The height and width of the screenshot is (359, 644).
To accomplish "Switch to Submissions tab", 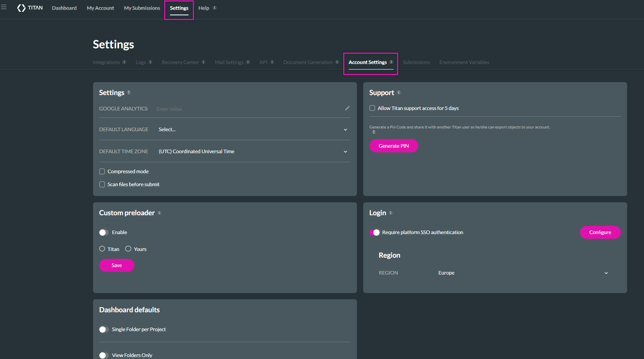I will tap(416, 62).
